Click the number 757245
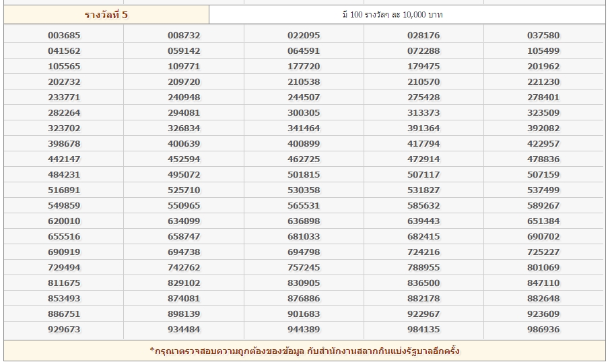 pyautogui.click(x=304, y=268)
